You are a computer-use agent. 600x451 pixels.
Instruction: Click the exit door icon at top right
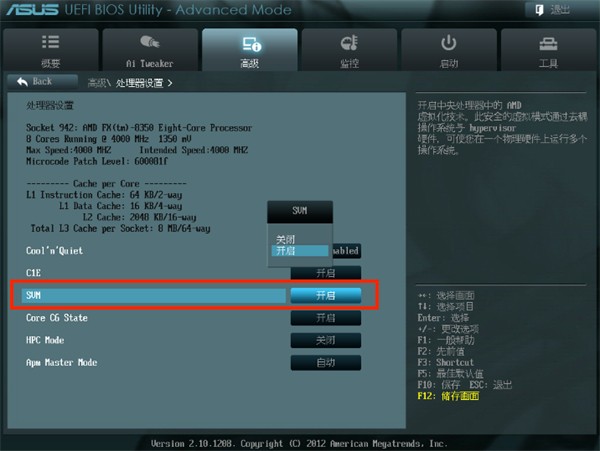click(x=539, y=10)
